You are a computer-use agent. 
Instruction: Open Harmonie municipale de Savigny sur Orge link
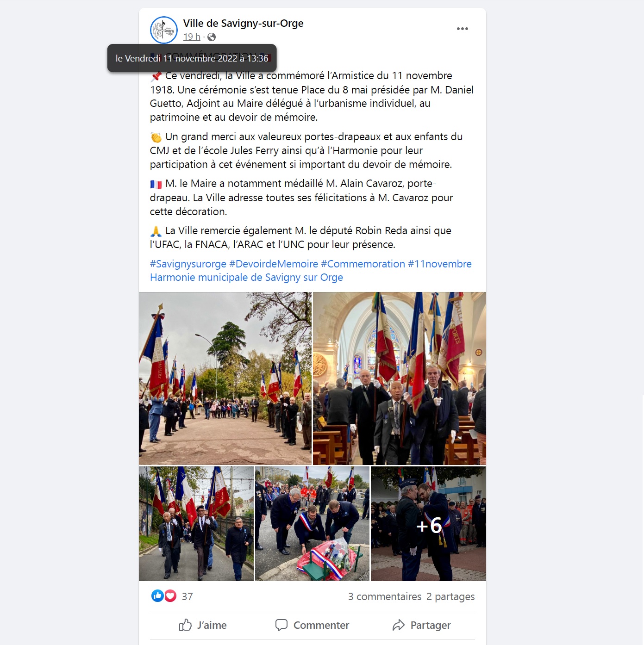[x=246, y=278]
